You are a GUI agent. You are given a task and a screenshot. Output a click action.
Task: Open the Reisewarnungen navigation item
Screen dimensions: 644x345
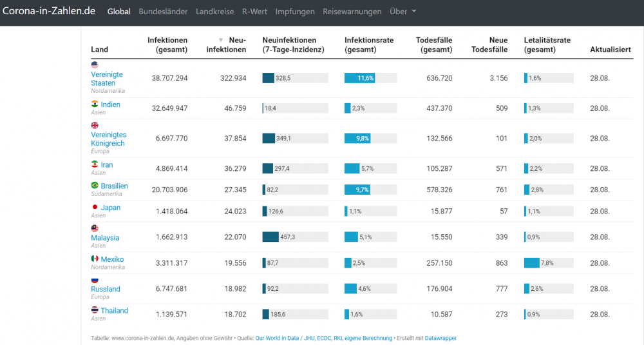click(x=352, y=12)
